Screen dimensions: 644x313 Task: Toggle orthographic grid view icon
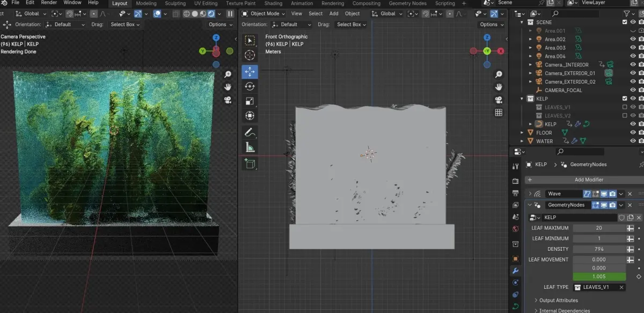499,113
